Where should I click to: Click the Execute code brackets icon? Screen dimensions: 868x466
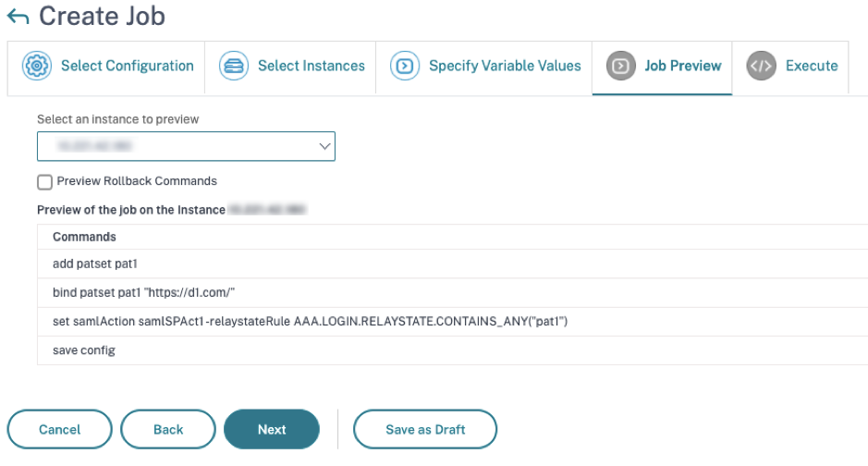pyautogui.click(x=761, y=66)
